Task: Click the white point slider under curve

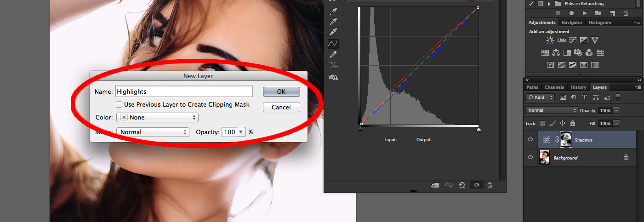Action: [x=479, y=130]
